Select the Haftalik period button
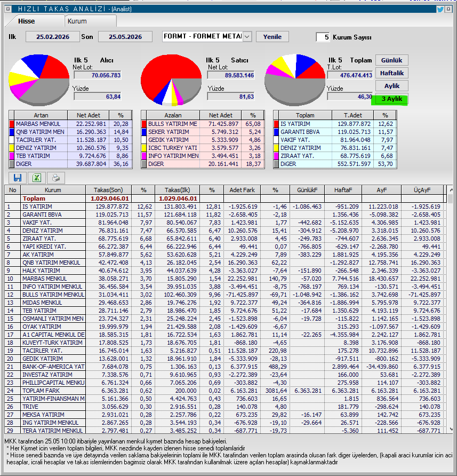Screen dimensions: 457x476 392,73
